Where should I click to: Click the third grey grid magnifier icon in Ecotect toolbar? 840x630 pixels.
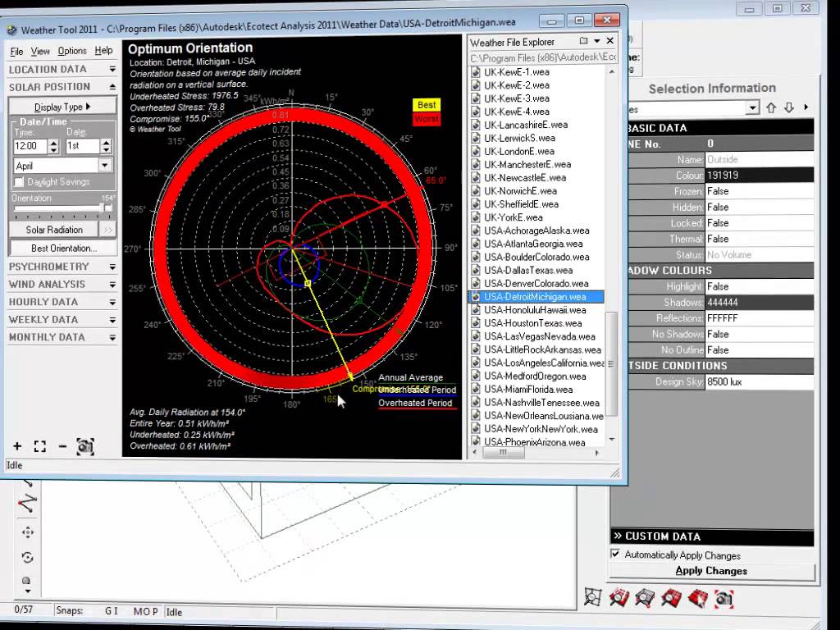645,598
